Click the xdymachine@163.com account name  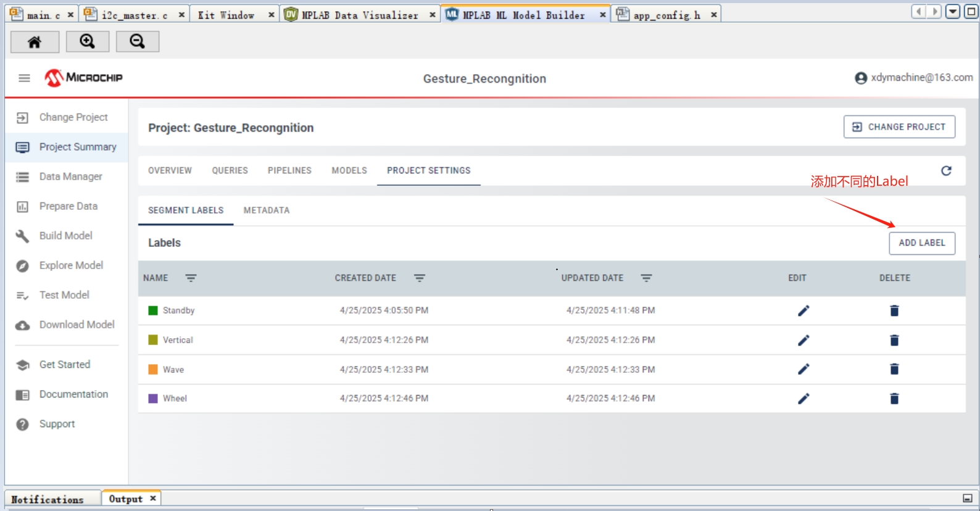[x=922, y=78]
